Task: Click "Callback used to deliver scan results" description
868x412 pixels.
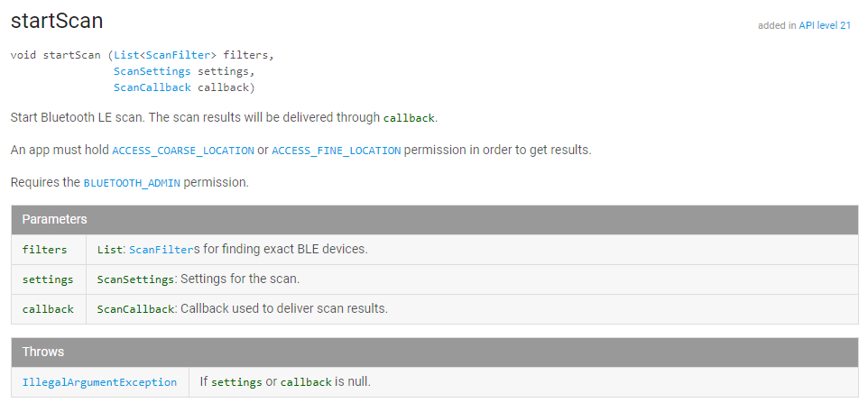Action: (x=283, y=309)
